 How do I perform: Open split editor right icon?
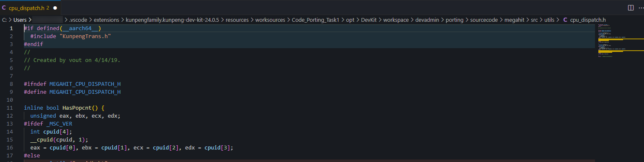631,8
